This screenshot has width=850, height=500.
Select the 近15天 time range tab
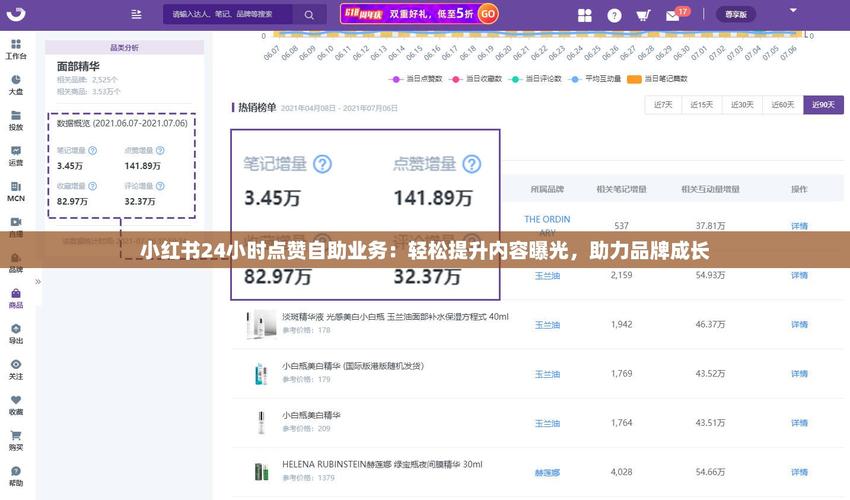(x=701, y=105)
